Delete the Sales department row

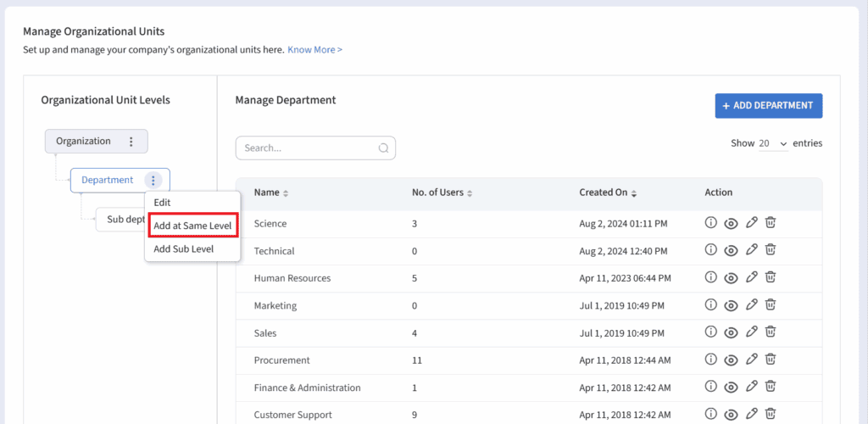click(771, 332)
